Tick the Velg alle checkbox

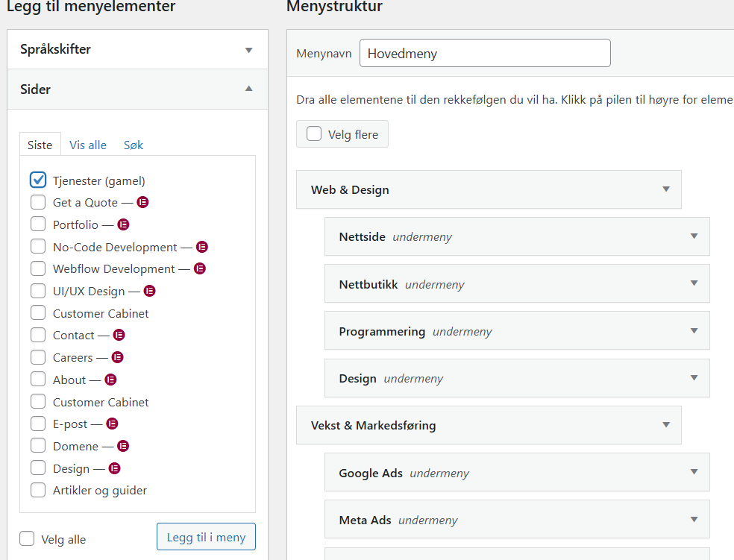(x=28, y=538)
